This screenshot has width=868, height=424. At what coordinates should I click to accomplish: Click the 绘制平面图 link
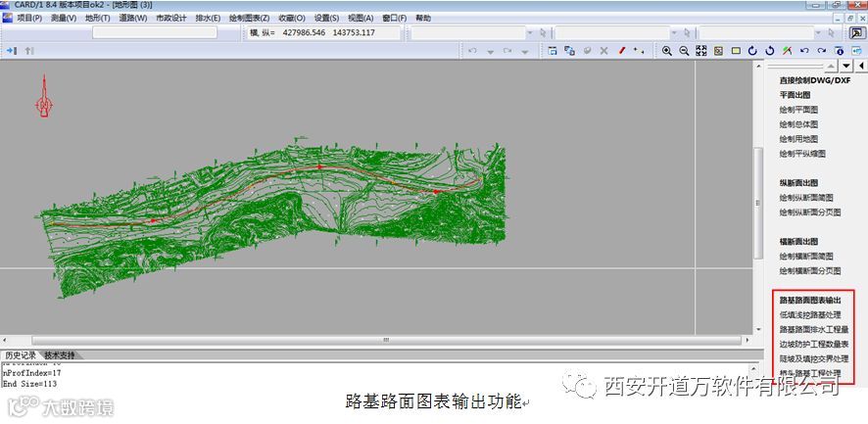[x=798, y=110]
